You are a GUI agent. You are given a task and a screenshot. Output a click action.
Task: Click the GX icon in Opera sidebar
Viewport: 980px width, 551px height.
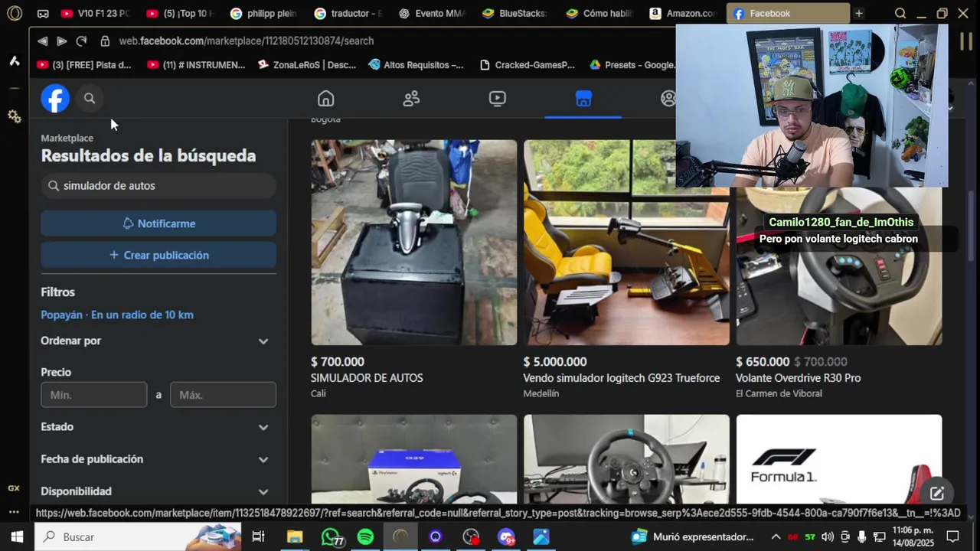14,488
